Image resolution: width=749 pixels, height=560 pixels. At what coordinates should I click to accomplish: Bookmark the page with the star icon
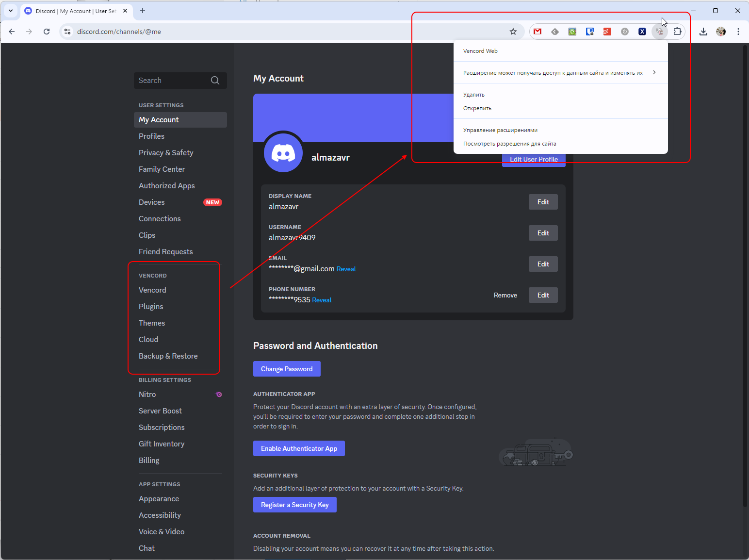pos(513,32)
